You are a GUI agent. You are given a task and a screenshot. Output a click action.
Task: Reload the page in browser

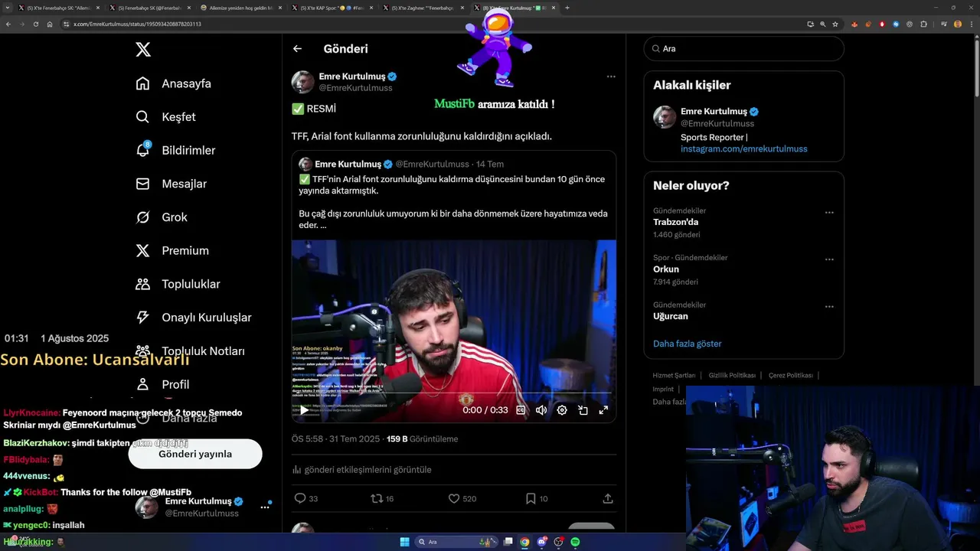35,24
